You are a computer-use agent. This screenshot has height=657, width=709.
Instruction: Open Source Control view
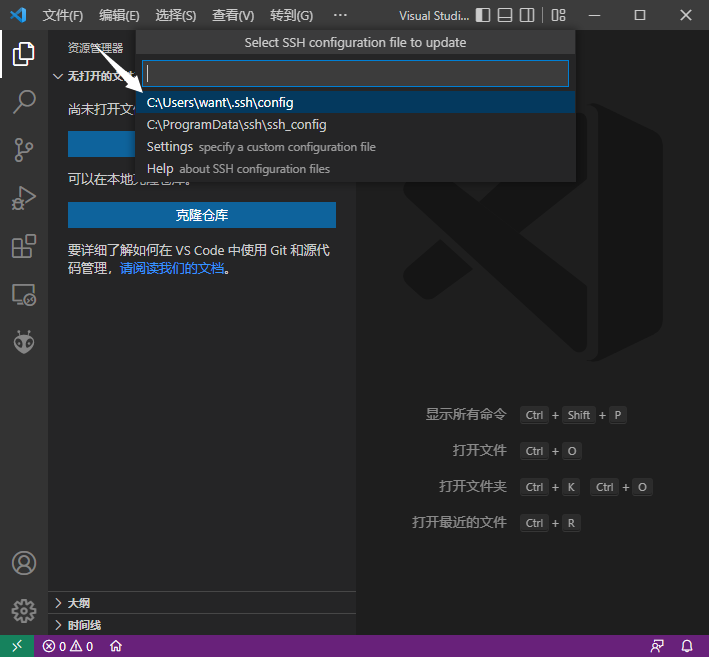(24, 150)
